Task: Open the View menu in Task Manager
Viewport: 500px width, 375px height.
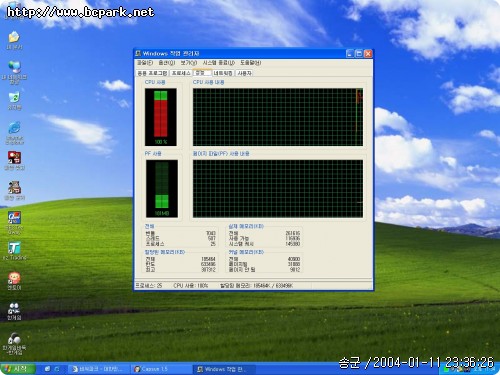Action: pos(189,63)
